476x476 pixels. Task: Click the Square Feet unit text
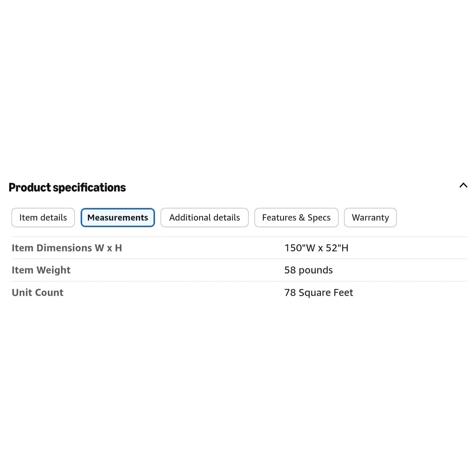click(x=326, y=293)
